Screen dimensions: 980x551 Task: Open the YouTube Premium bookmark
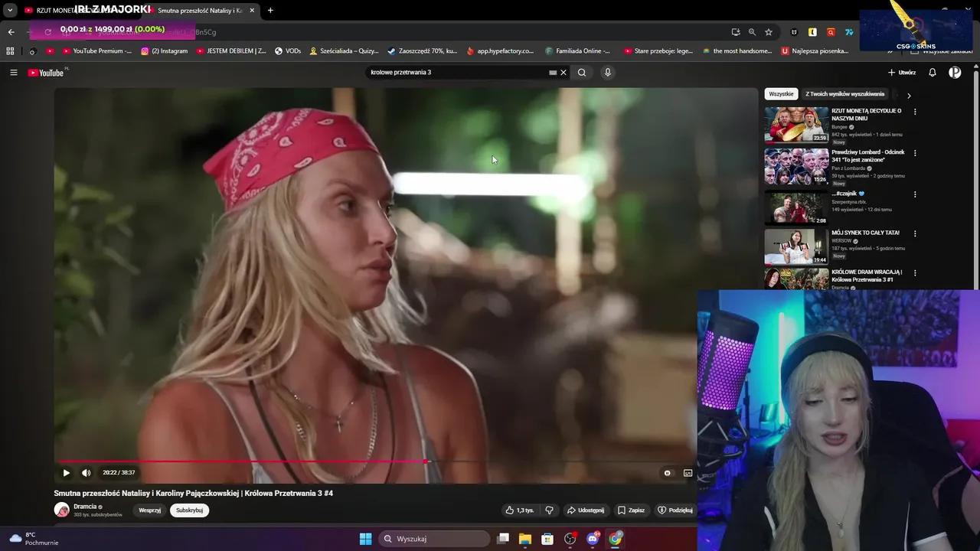pos(96,51)
